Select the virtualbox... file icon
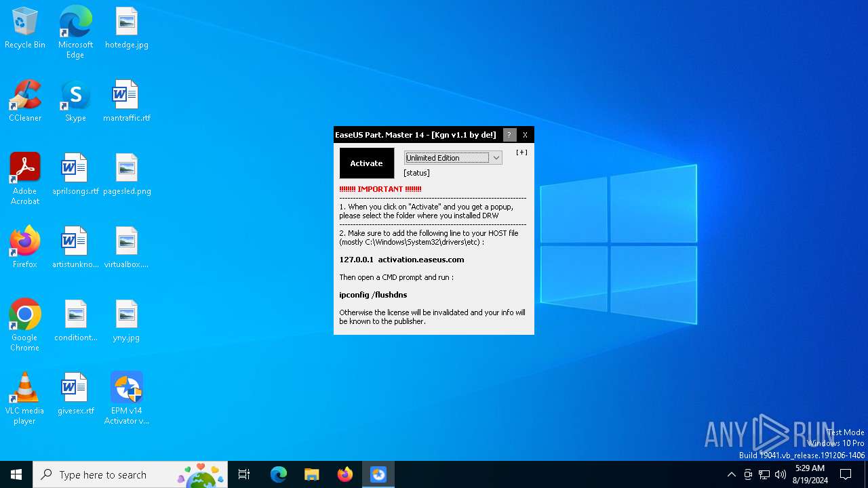The height and width of the screenshot is (488, 868). 127,248
